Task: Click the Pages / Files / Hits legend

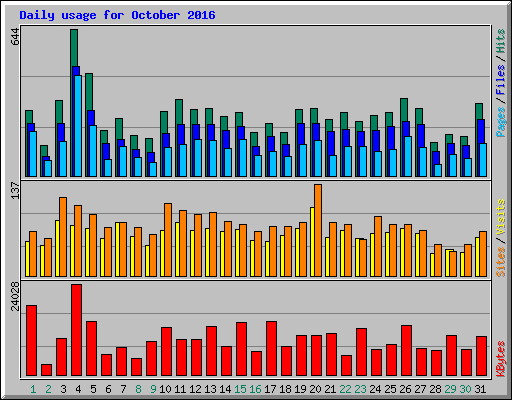Action: (x=501, y=83)
